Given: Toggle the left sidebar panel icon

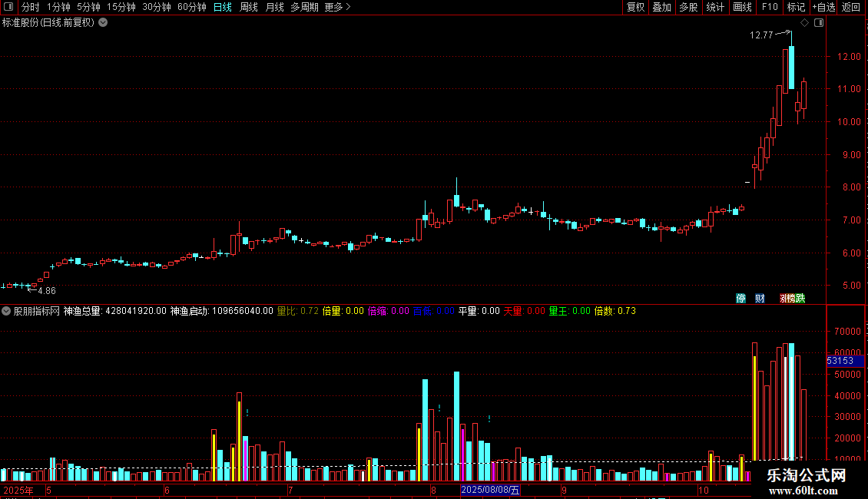Looking at the screenshot, I should pyautogui.click(x=8, y=7).
